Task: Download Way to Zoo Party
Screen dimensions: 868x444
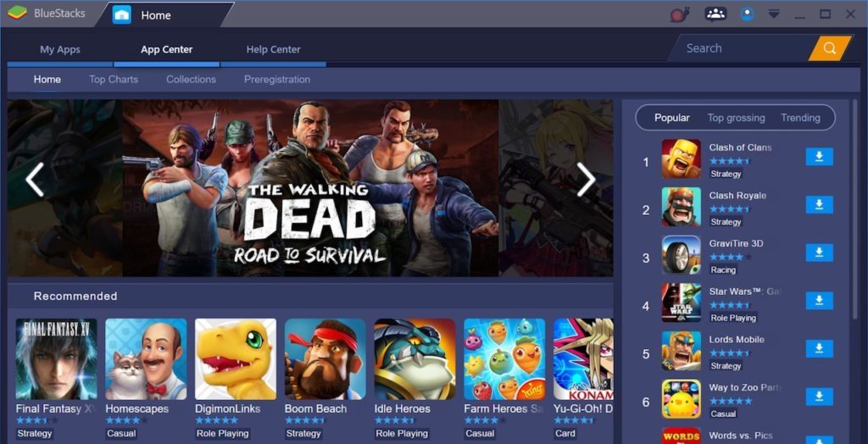Action: [x=820, y=397]
